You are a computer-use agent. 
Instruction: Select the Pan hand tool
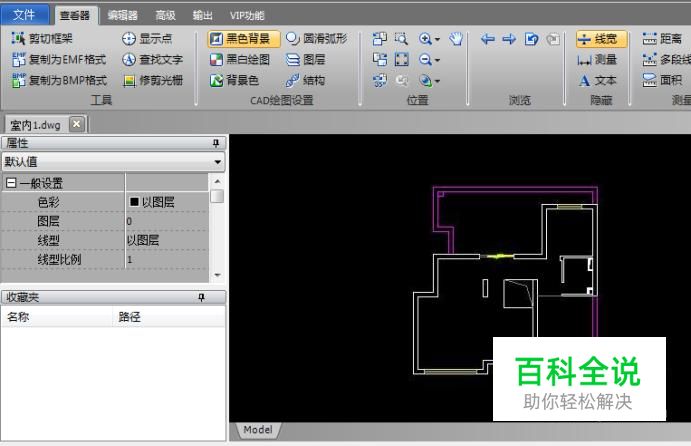click(x=456, y=39)
